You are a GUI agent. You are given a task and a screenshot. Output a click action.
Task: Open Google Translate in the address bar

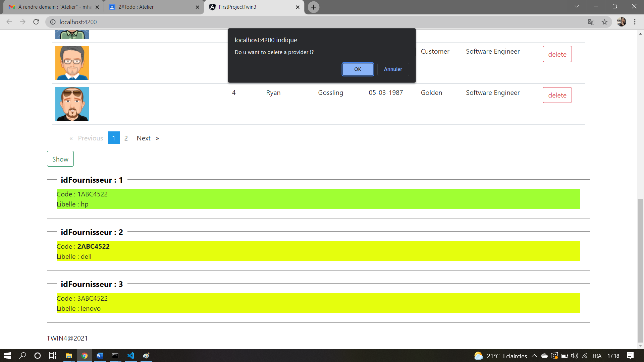pyautogui.click(x=591, y=22)
